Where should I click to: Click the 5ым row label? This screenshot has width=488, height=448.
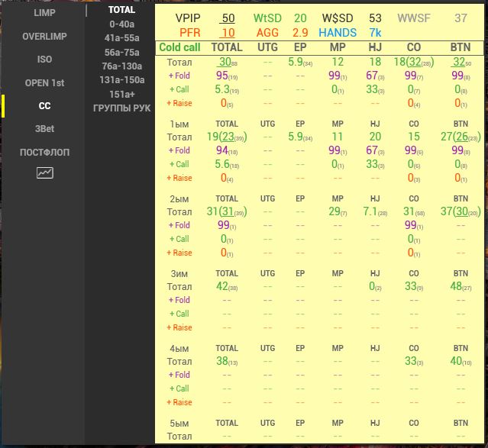coord(179,424)
